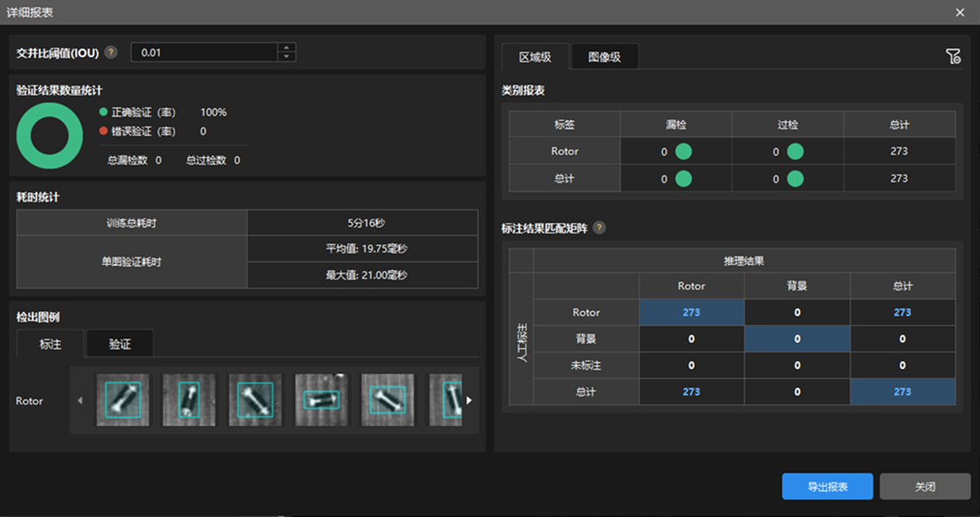Image resolution: width=980 pixels, height=517 pixels.
Task: Show previous Rotor thumbnails with left arrow
Action: [80, 400]
